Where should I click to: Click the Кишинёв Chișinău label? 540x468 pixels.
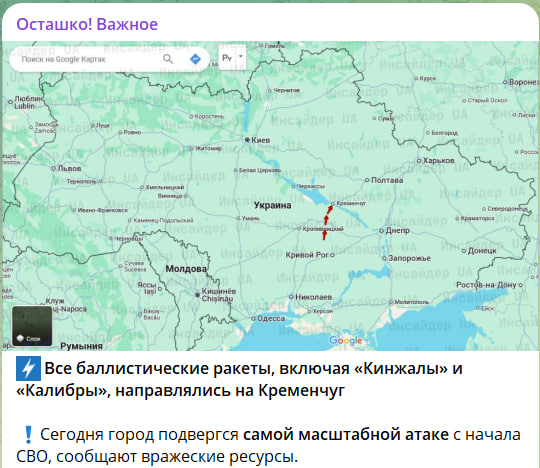click(219, 295)
